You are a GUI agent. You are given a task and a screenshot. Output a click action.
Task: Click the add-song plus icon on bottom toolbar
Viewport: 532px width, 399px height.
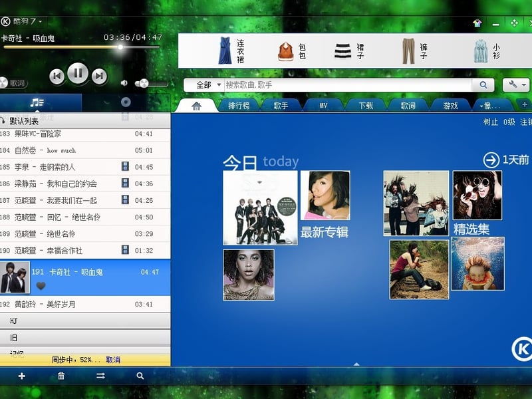click(22, 376)
